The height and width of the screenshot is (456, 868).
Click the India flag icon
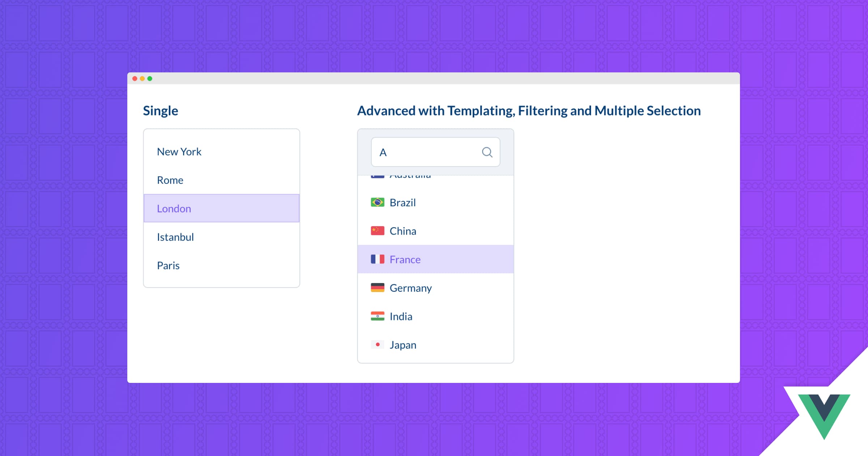click(378, 316)
